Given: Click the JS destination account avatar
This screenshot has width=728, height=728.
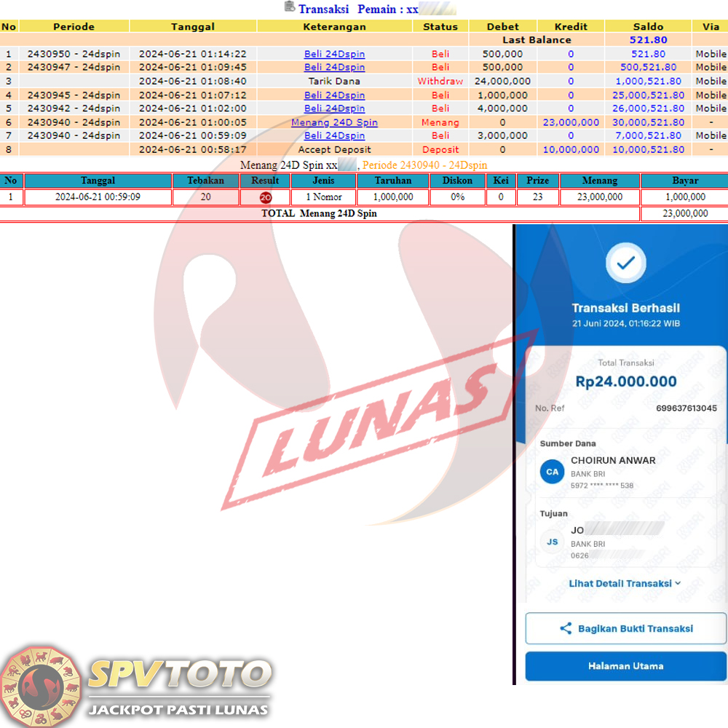Looking at the screenshot, I should pyautogui.click(x=553, y=542).
